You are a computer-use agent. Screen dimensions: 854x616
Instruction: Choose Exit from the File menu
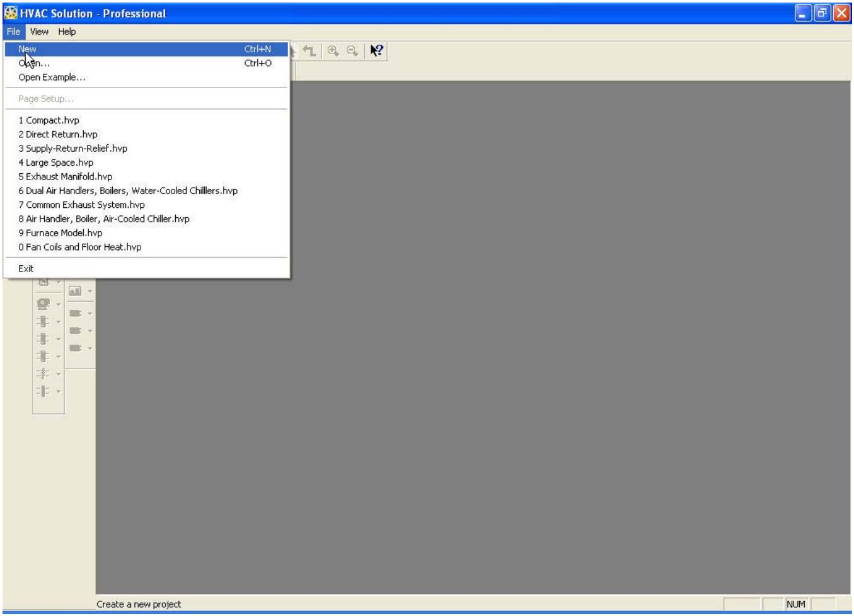(26, 268)
